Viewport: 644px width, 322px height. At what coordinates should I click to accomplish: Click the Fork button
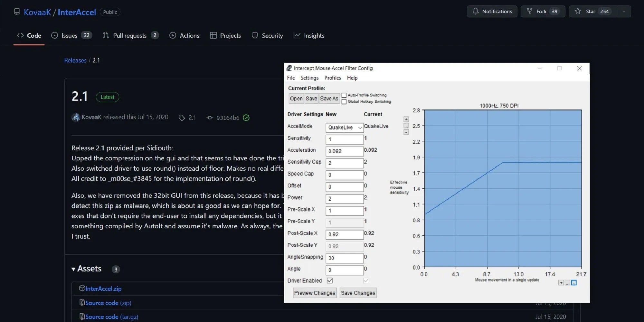click(543, 12)
